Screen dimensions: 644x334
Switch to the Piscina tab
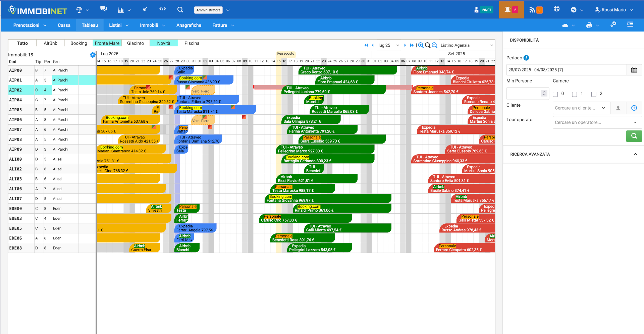pyautogui.click(x=192, y=43)
